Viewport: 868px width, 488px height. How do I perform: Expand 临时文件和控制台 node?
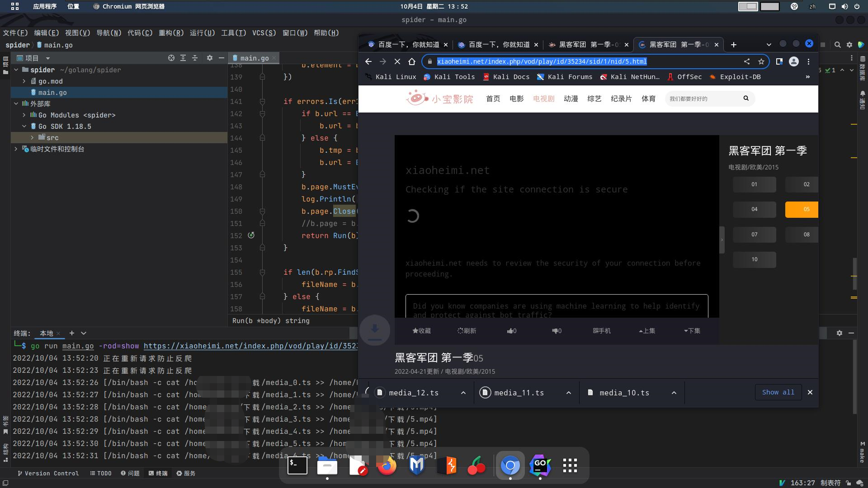(x=16, y=149)
